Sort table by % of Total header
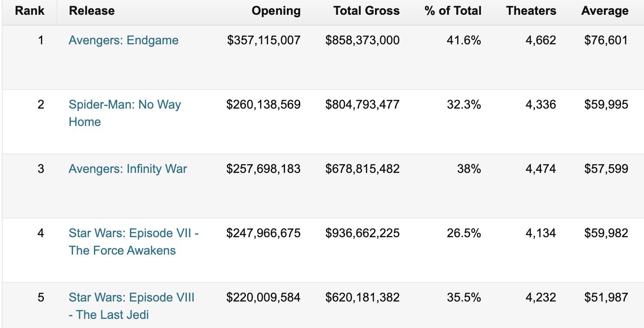Image resolution: width=644 pixels, height=328 pixels. pos(453,11)
